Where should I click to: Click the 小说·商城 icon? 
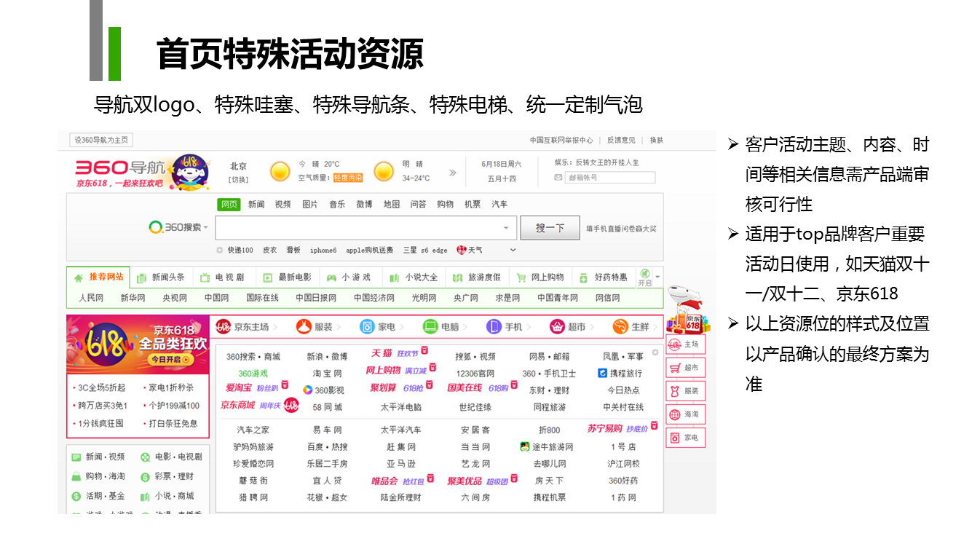[146, 496]
